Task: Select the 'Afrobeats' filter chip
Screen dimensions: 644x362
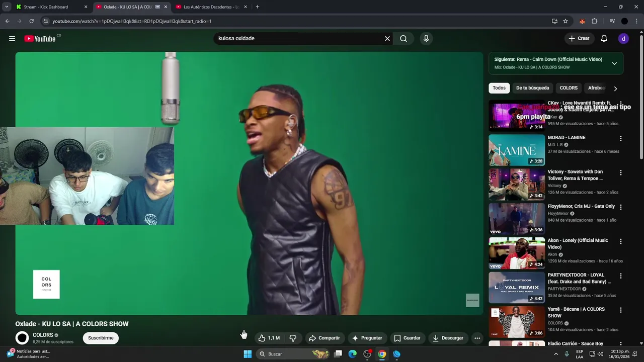Action: coord(597,88)
